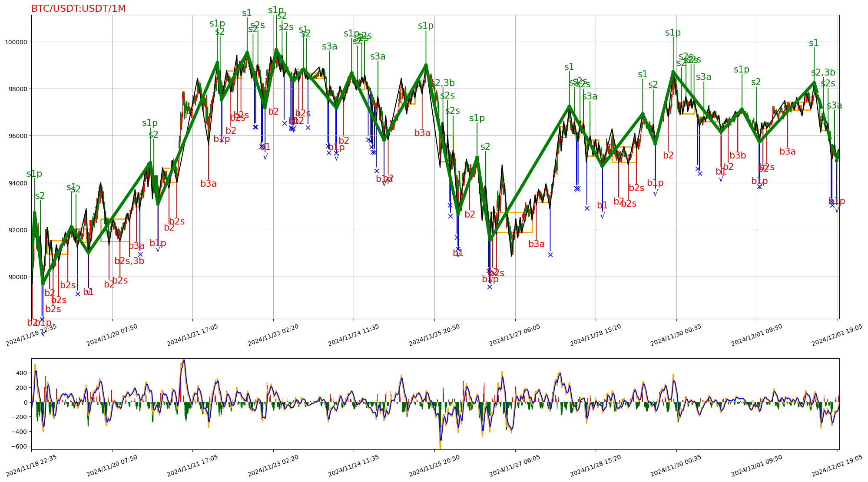Click the lowest blue X marker under the 11/26 low
Viewport: 868px width, 482px height.
[x=490, y=287]
